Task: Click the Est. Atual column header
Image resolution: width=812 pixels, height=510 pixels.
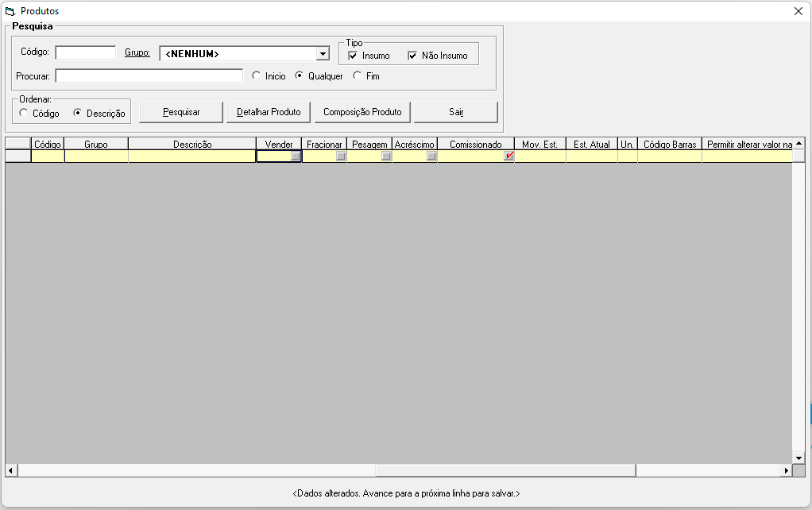Action: 592,144
